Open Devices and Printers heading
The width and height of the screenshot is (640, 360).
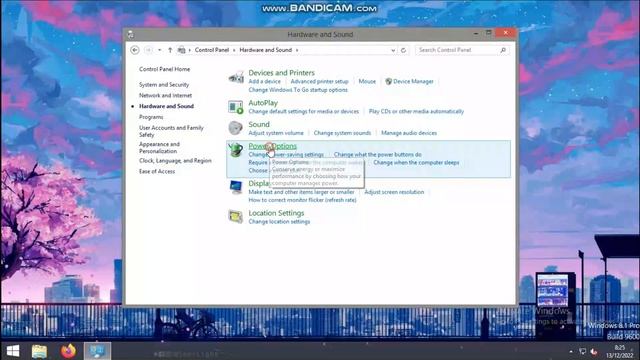click(x=281, y=73)
